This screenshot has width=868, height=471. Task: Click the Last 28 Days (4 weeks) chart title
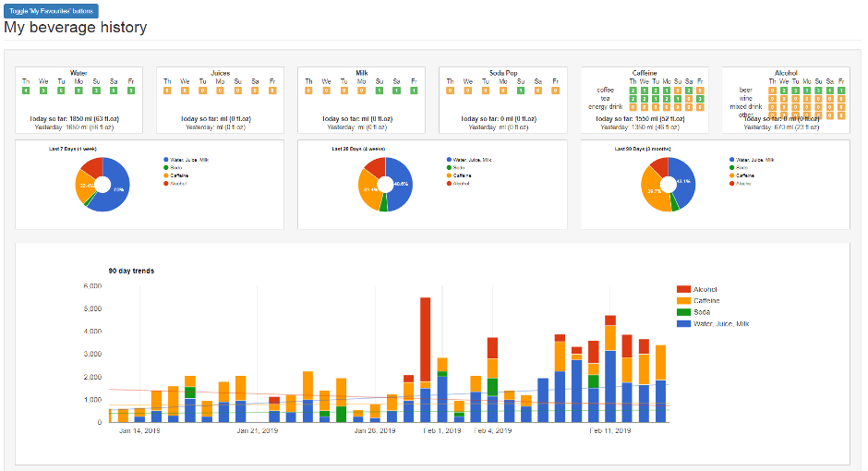point(358,149)
